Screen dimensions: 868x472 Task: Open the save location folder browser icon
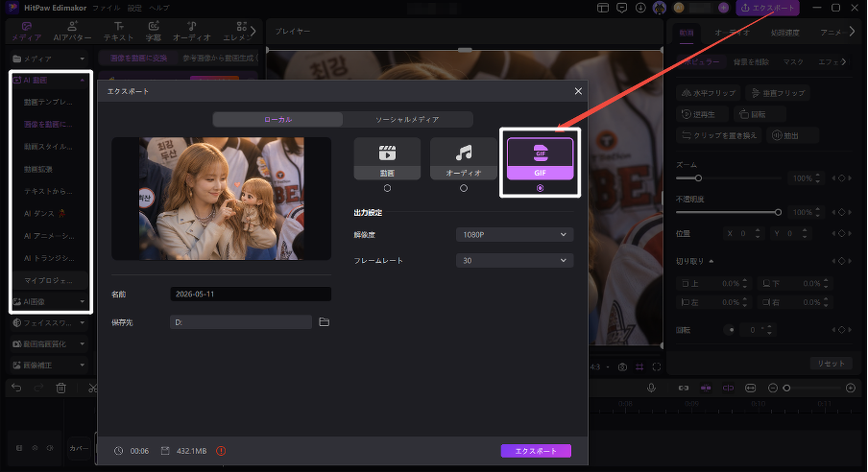tap(325, 322)
